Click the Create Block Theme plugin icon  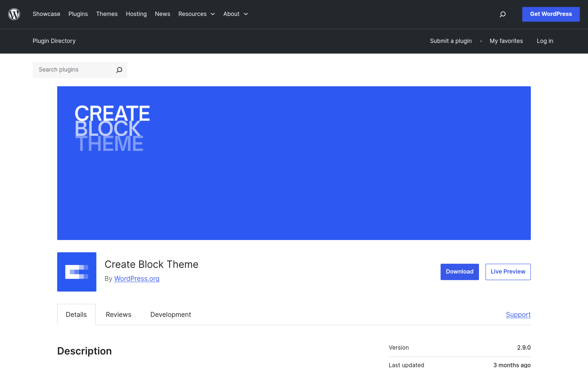(77, 272)
